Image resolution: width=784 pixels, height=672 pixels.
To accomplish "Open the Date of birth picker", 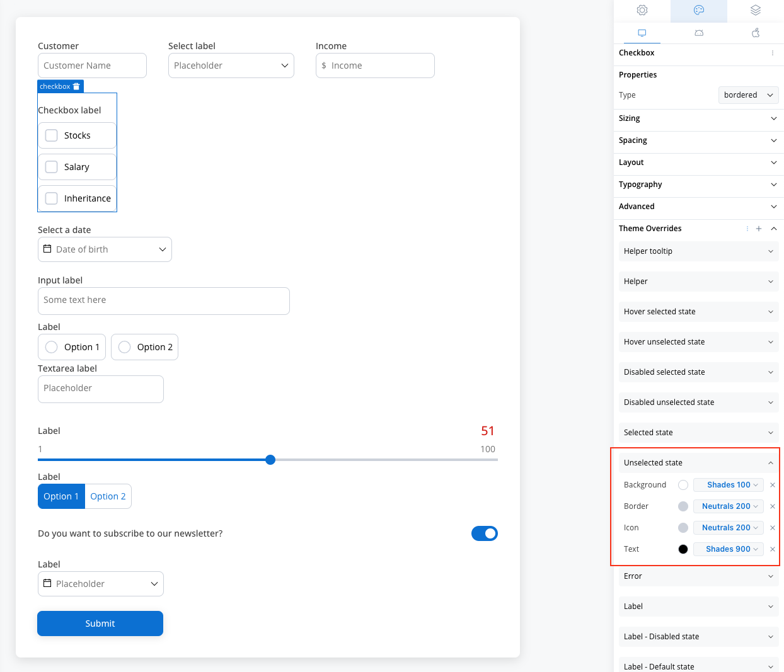I will point(105,249).
